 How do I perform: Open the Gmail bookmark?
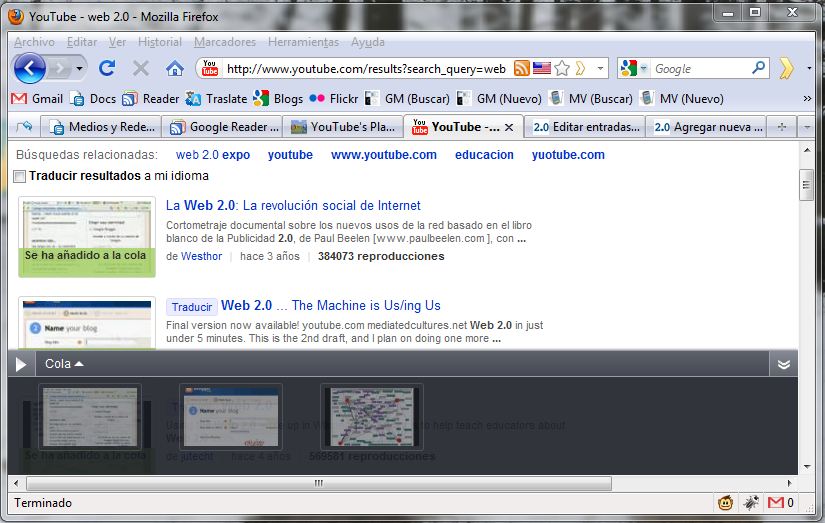[x=37, y=98]
